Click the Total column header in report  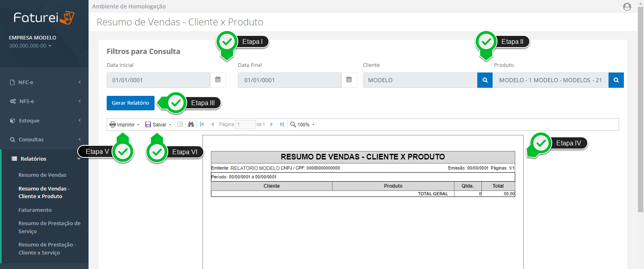pos(498,186)
